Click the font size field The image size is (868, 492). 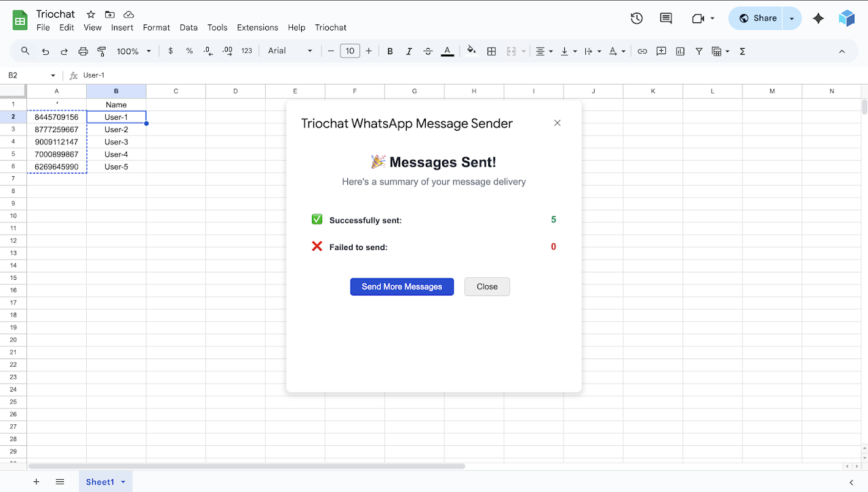coord(350,51)
